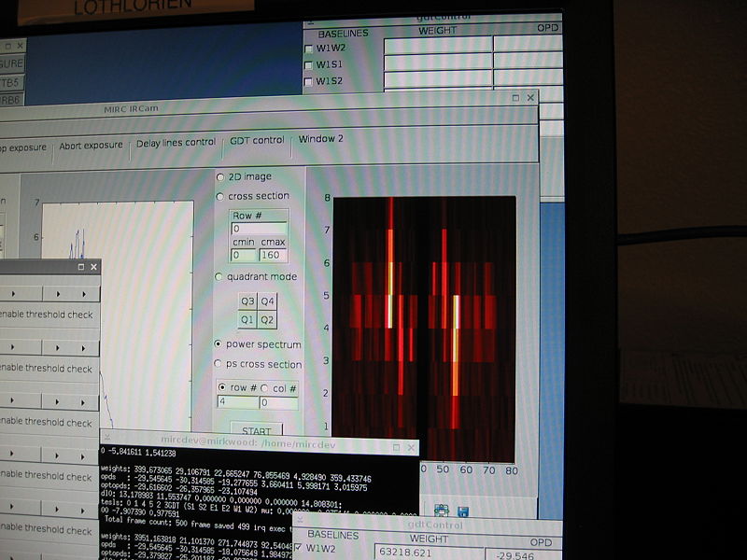Uncheck W1W2 in the lower gdtControl window
Screen dimensions: 747x560
tap(298, 548)
